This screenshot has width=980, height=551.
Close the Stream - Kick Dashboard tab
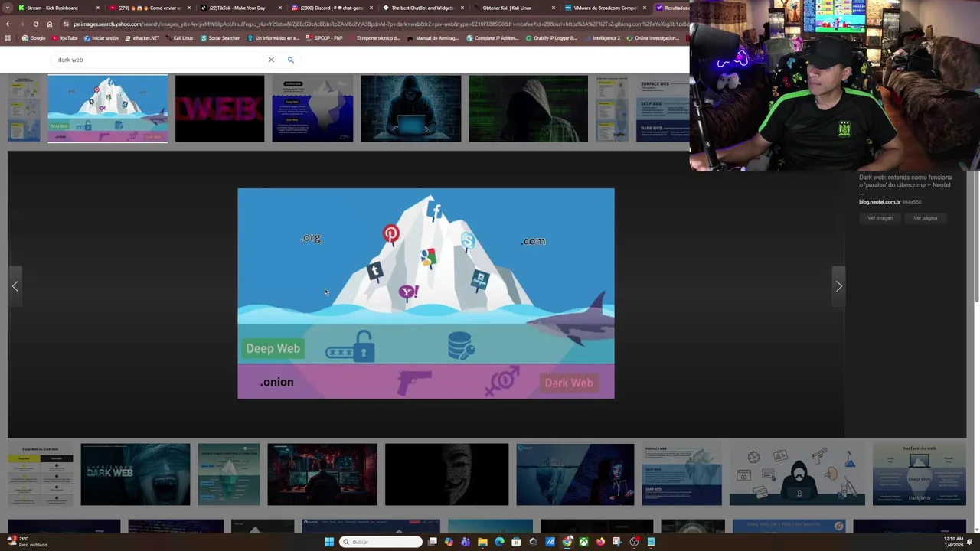point(98,8)
